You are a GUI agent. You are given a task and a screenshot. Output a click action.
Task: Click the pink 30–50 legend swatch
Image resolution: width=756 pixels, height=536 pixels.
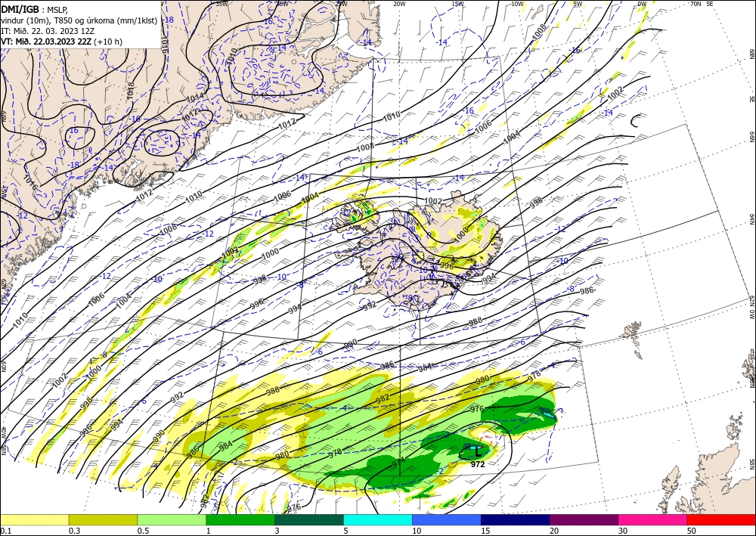pyautogui.click(x=653, y=519)
